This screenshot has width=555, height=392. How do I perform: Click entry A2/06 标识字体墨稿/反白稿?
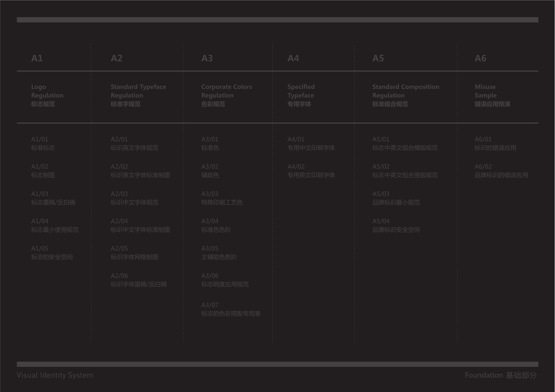point(139,280)
